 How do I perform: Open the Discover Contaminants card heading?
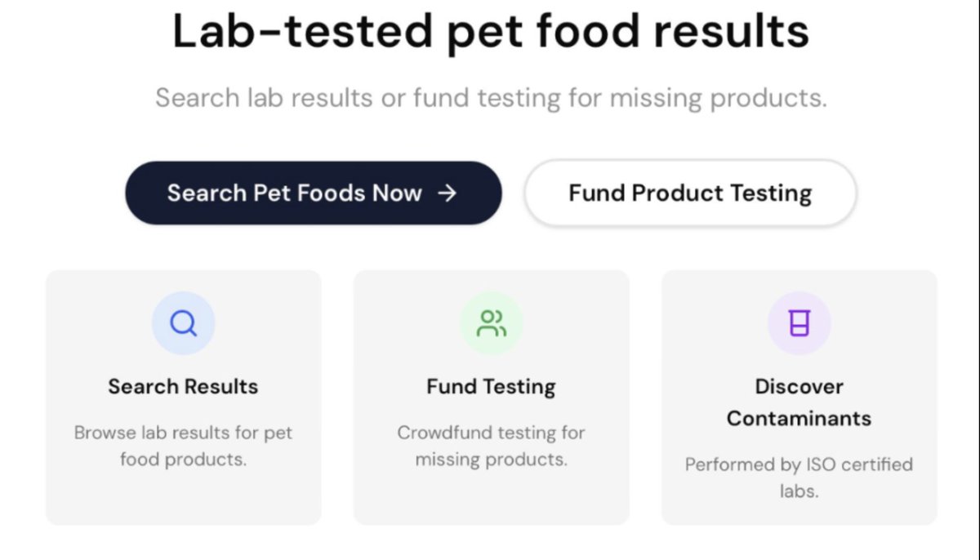[x=799, y=402]
